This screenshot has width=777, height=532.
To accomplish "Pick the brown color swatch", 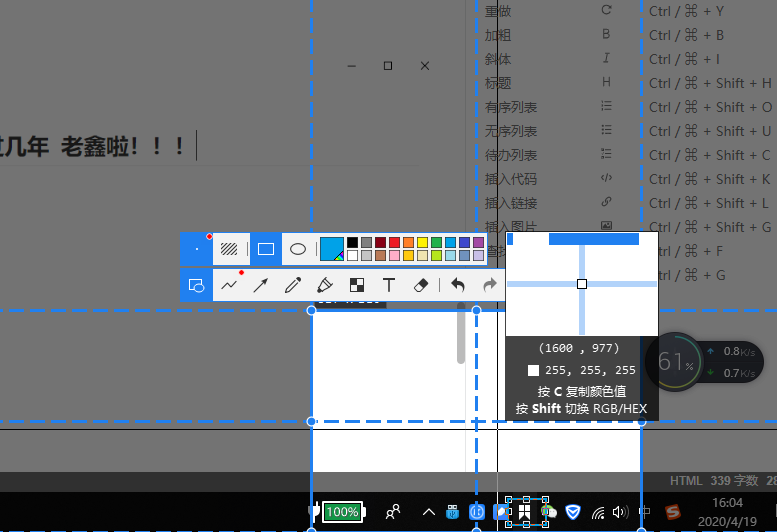I will click(380, 256).
